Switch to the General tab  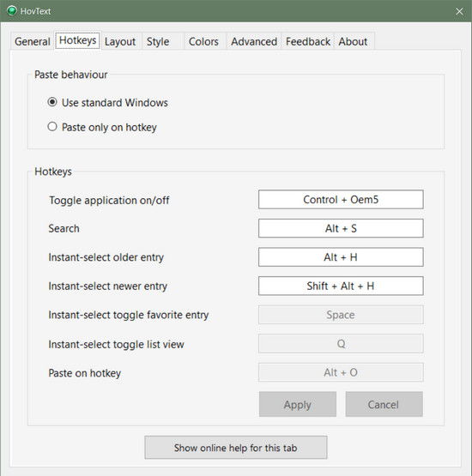33,41
